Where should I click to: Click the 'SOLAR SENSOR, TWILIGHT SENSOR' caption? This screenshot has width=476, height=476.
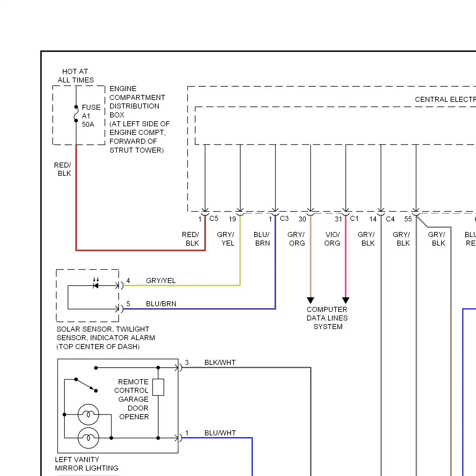106,338
